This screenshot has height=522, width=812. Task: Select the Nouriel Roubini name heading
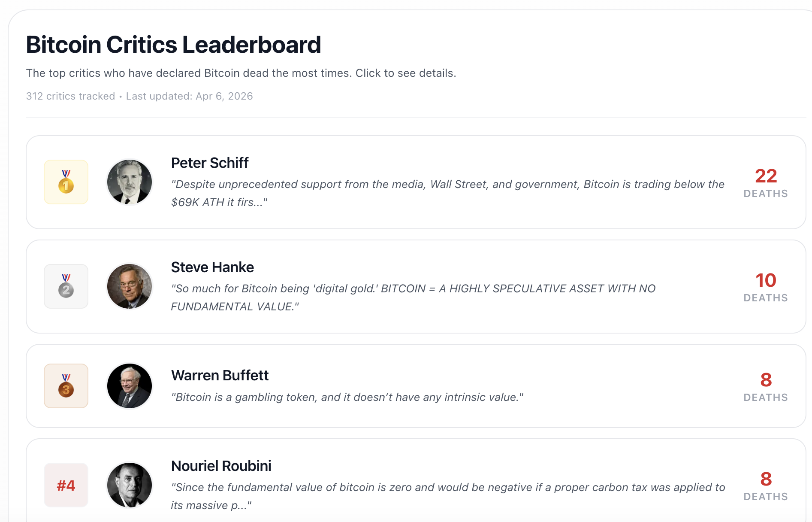point(221,466)
